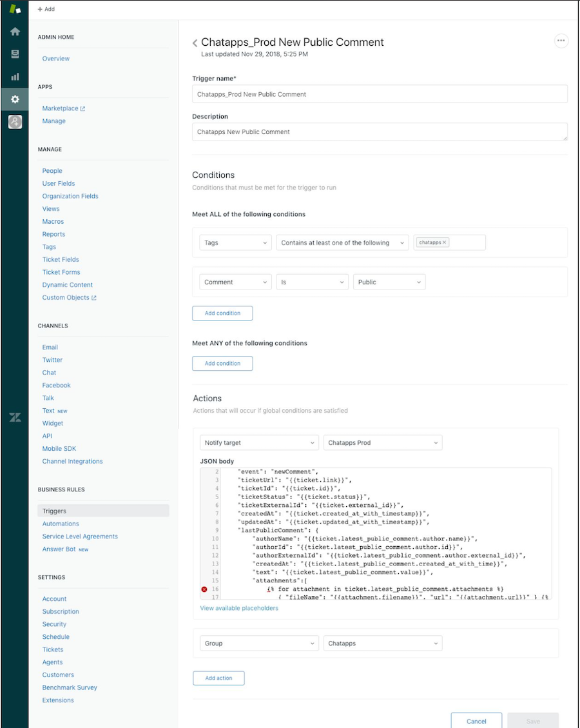
Task: Open People in Manage section
Action: pos(52,171)
